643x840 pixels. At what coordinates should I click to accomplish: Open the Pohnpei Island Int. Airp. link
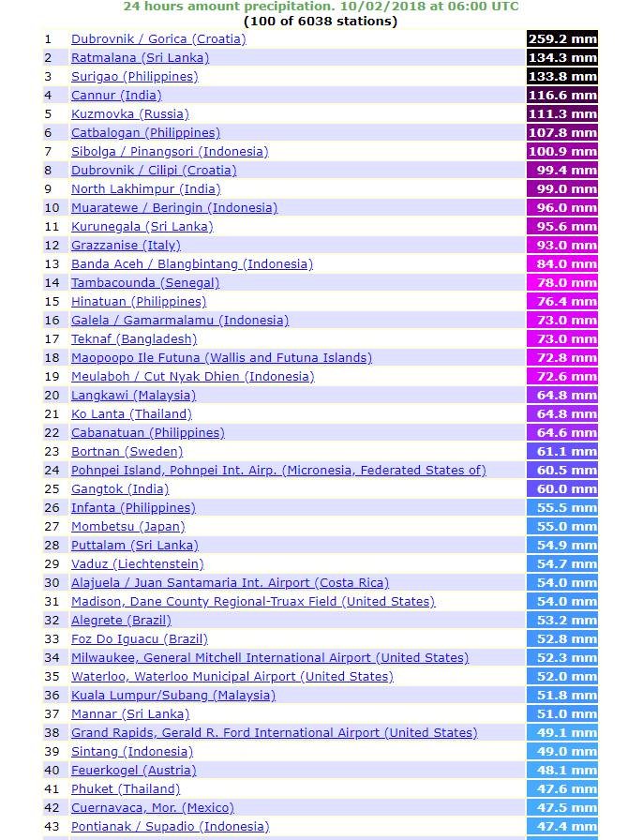tap(278, 471)
